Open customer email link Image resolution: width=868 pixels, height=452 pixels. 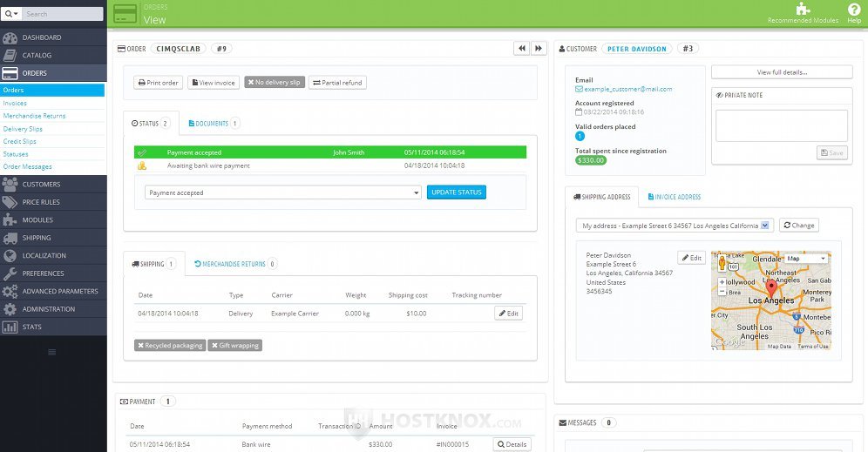tap(627, 89)
